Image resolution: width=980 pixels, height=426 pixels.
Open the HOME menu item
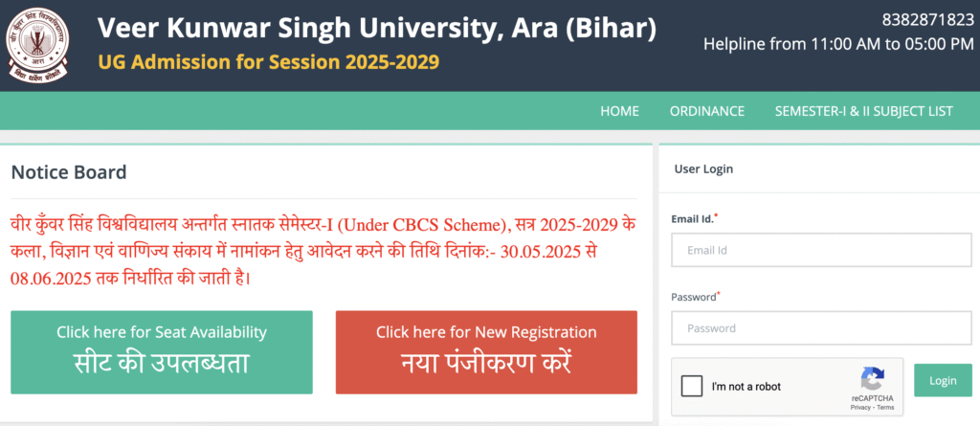tap(619, 111)
